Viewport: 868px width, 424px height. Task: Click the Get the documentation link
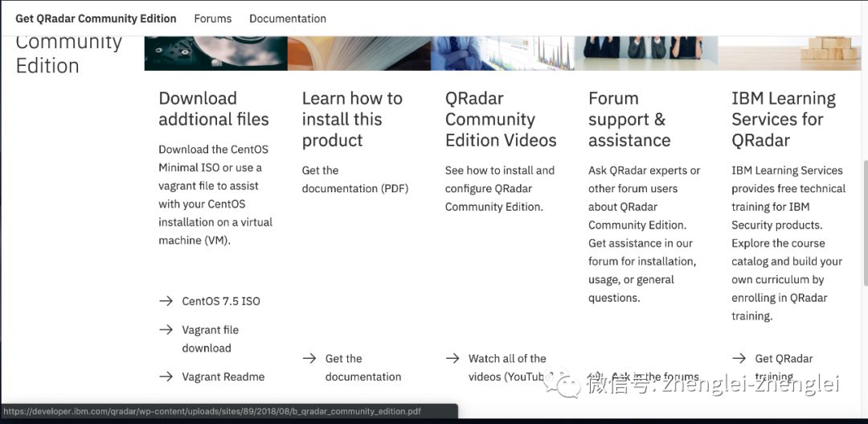click(x=363, y=368)
